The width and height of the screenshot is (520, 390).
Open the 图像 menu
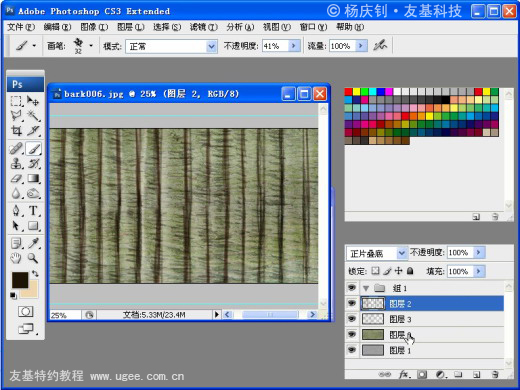point(94,27)
